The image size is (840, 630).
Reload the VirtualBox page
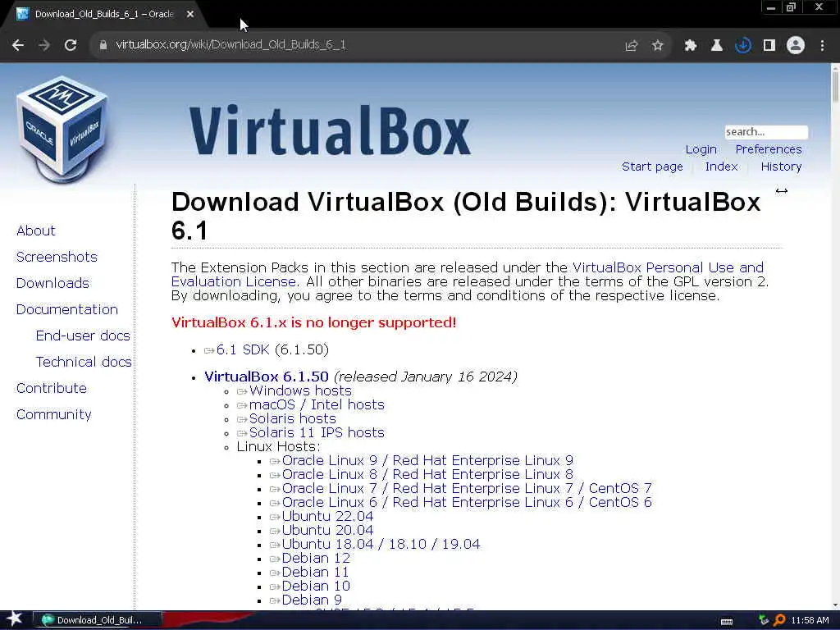tap(71, 46)
